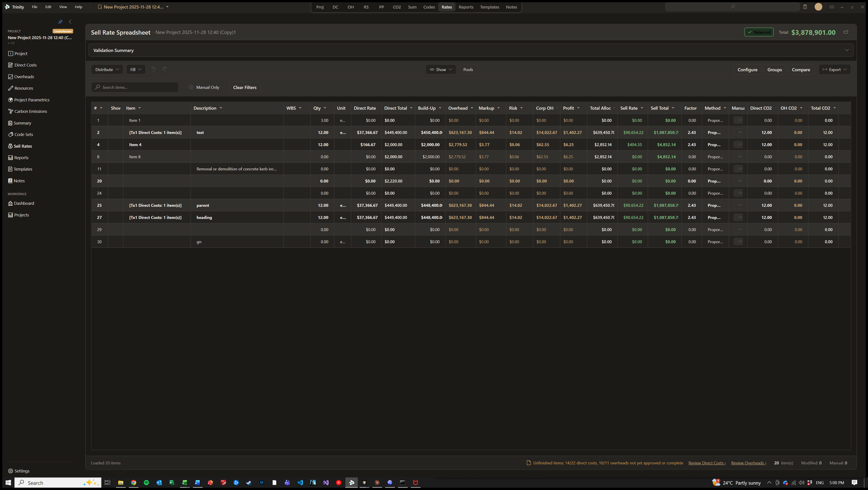
Task: Open Reports in the sidebar
Action: tap(18, 158)
